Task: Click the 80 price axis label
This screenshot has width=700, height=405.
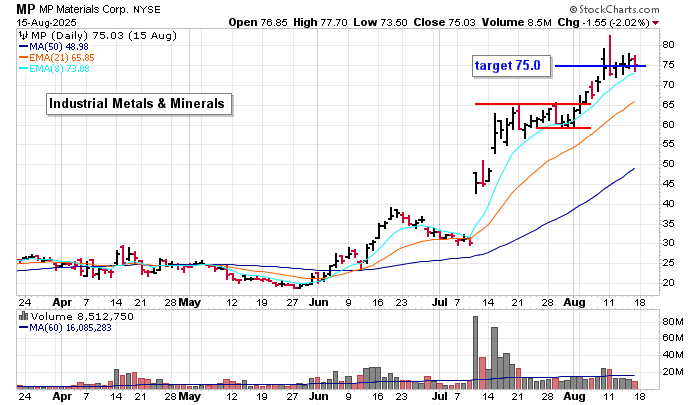Action: pos(668,45)
